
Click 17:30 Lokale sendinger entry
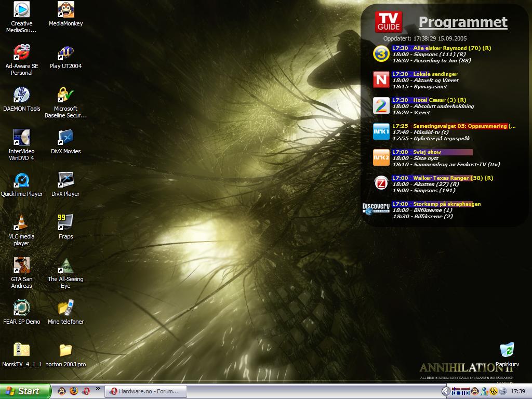pos(425,74)
